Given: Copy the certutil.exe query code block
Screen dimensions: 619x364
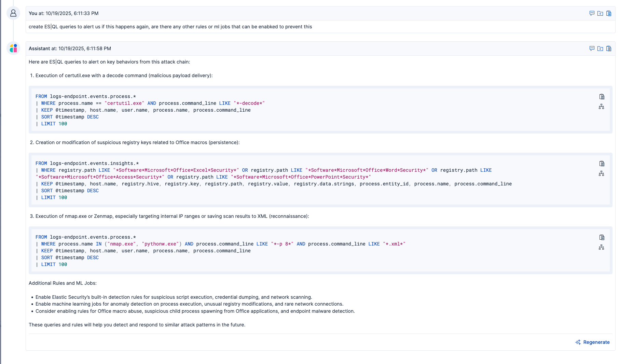Looking at the screenshot, I should [x=602, y=97].
